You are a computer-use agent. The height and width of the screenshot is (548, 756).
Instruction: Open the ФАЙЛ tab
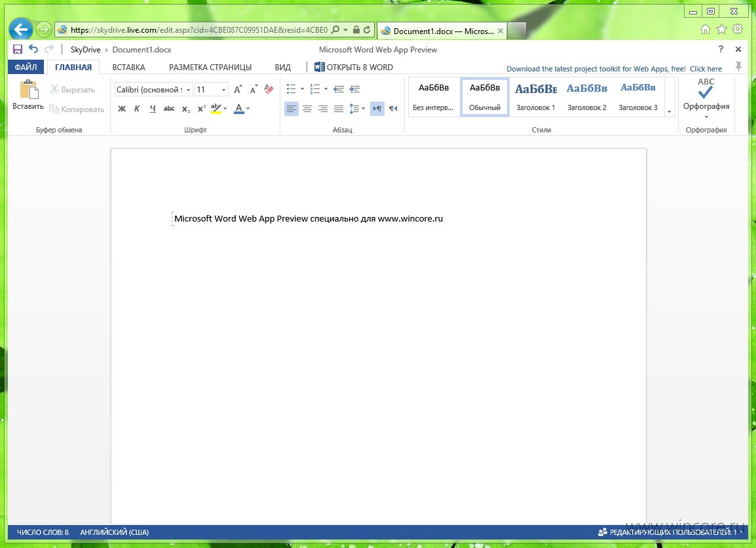click(26, 67)
